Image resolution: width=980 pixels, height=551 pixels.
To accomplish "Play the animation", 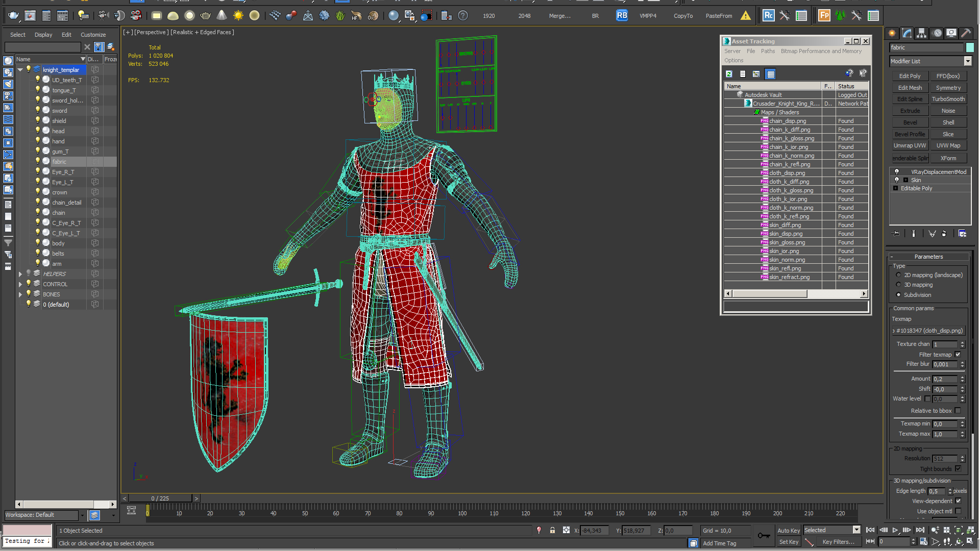I will (895, 531).
